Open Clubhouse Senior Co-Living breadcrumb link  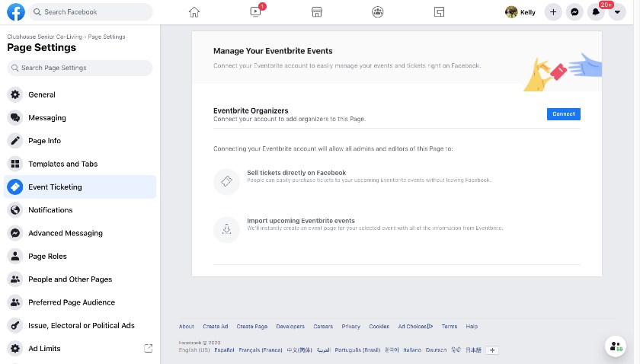tap(44, 37)
